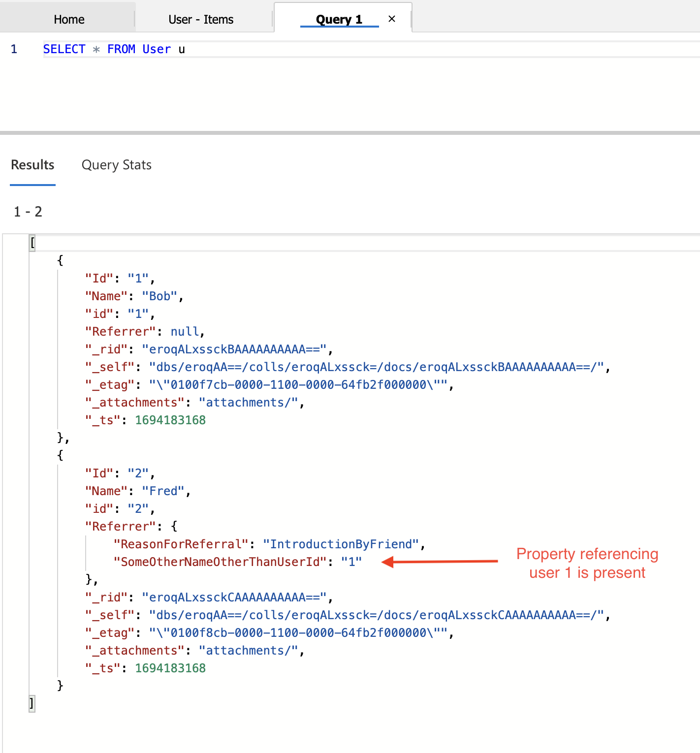Open the User - Items tab
The width and height of the screenshot is (700, 753).
(x=200, y=19)
